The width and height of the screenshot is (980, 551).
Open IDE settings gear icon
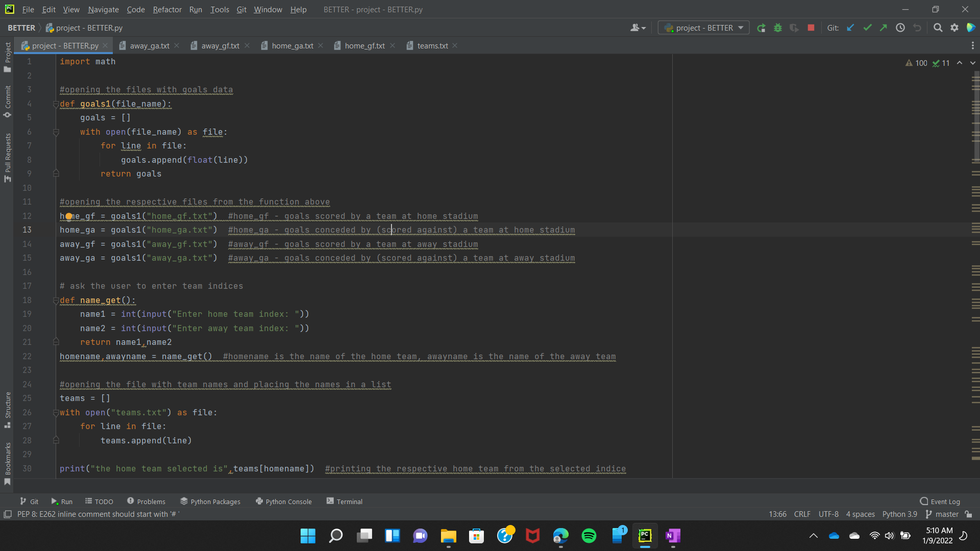pyautogui.click(x=954, y=28)
